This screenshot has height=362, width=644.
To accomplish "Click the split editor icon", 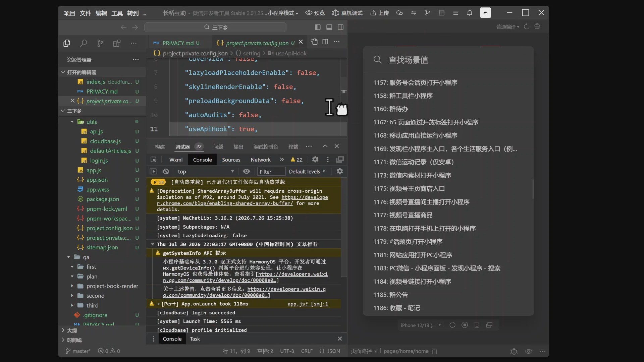I will pyautogui.click(x=325, y=42).
